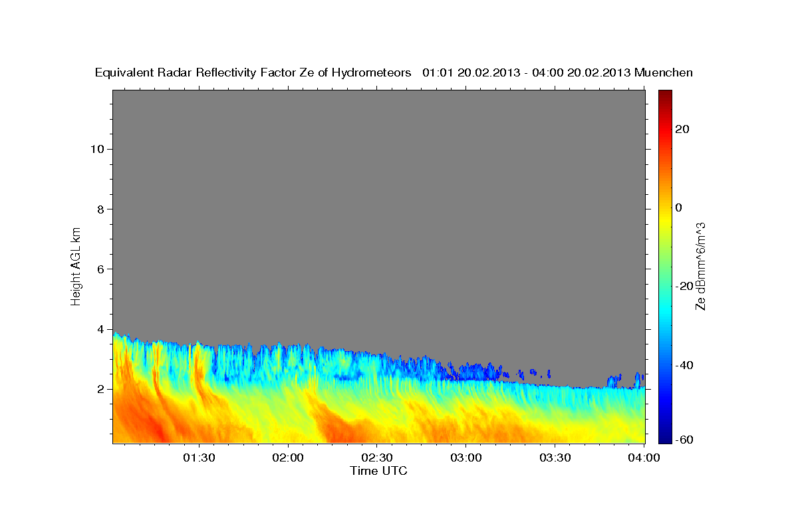This screenshot has height=532, width=798.
Task: Click the height tick label '4'
Action: [x=100, y=329]
